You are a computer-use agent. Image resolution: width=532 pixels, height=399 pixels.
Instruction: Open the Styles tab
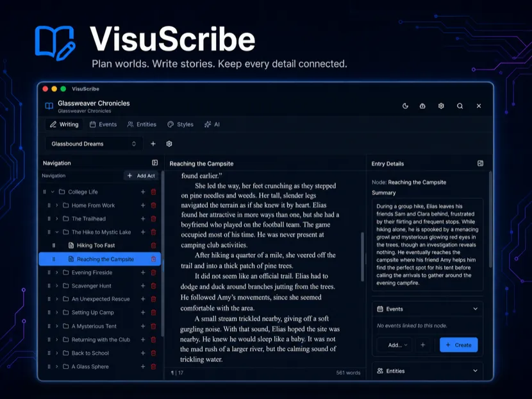[x=181, y=124]
